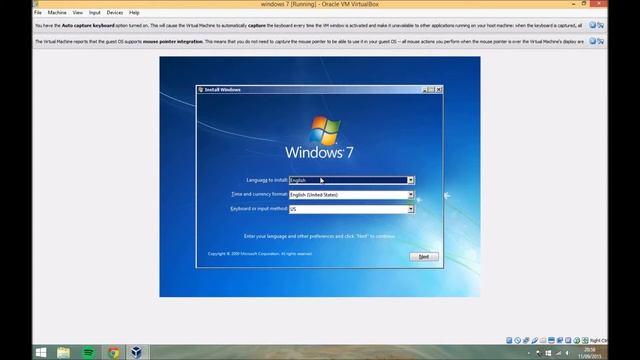Click the VirtualBox taskbar icon
The height and width of the screenshot is (360, 640).
pyautogui.click(x=136, y=352)
